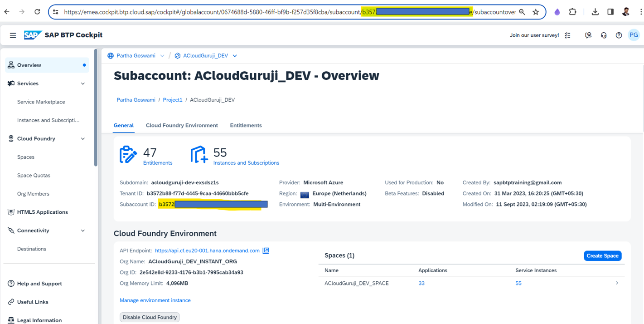Collapse the Services navigation group
The height and width of the screenshot is (324, 644).
[83, 83]
